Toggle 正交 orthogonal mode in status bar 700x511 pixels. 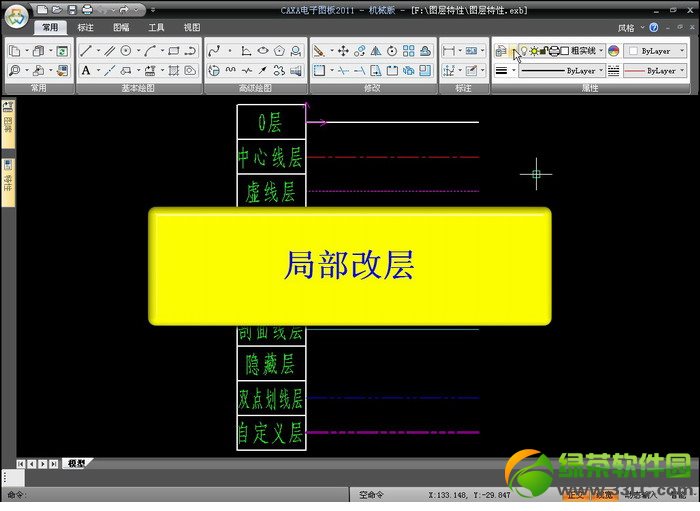click(x=576, y=494)
